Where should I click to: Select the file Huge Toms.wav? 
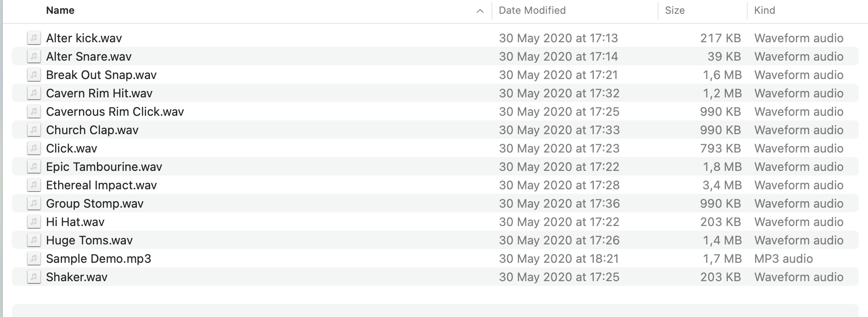point(89,240)
